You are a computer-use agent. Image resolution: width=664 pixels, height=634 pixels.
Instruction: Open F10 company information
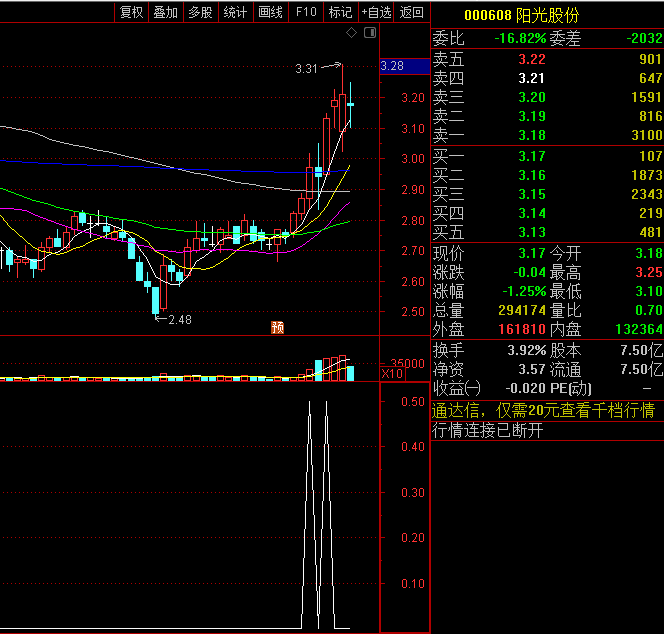pyautogui.click(x=306, y=12)
